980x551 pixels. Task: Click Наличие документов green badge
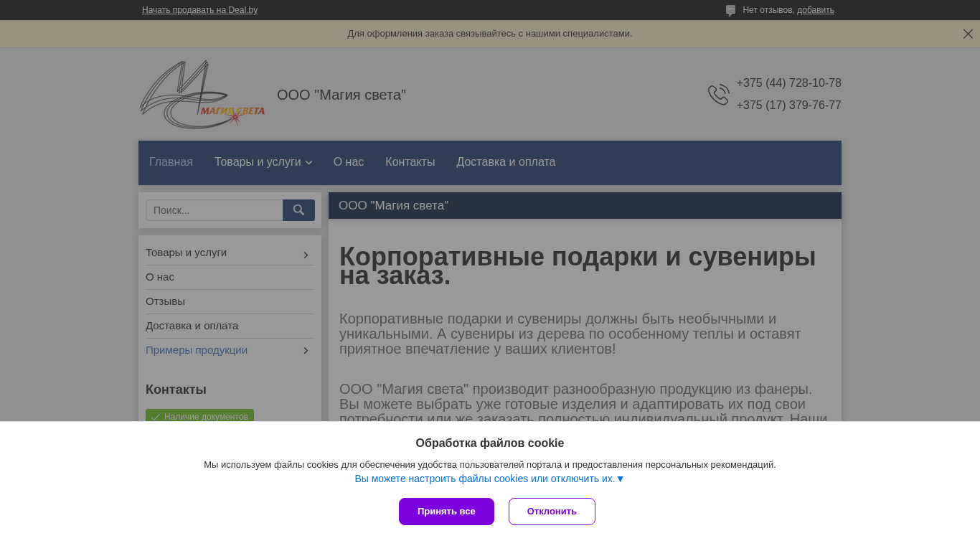(x=199, y=416)
